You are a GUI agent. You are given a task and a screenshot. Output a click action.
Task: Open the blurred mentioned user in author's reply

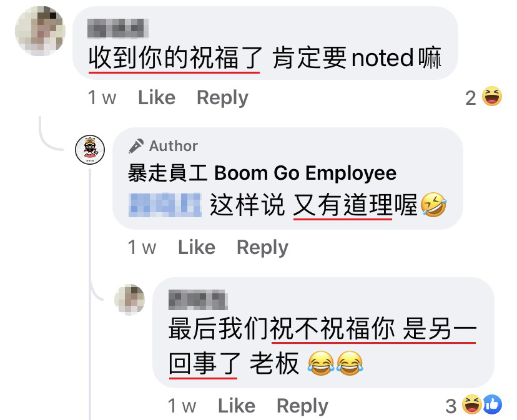[x=165, y=205]
